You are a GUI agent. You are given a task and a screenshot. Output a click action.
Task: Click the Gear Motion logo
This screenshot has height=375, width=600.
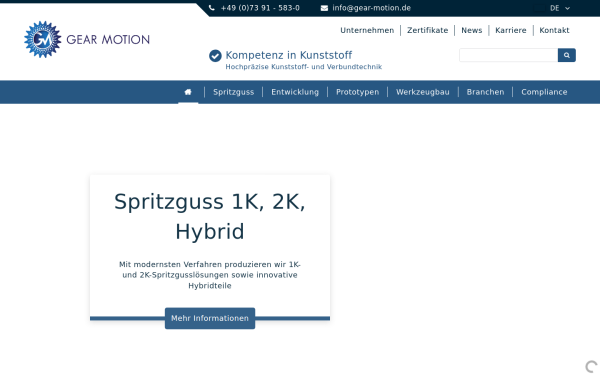click(x=87, y=39)
